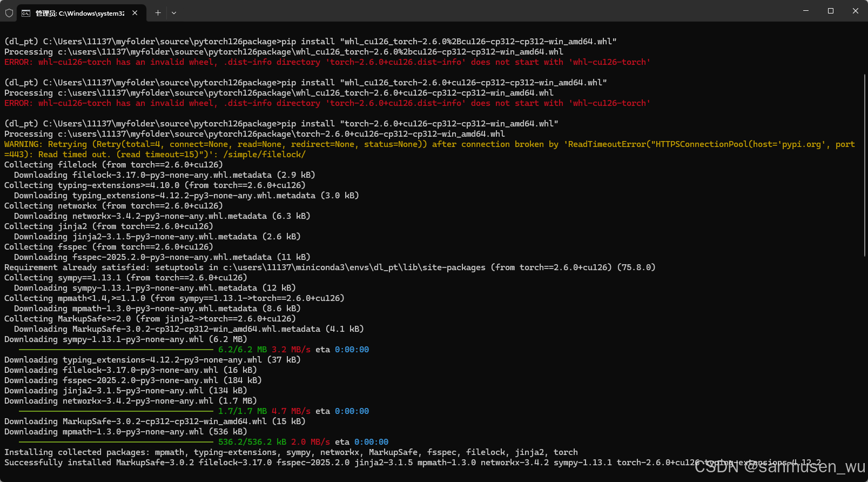The height and width of the screenshot is (482, 868).
Task: Click the Successfully installed MarkupSafe line
Action: click(413, 463)
